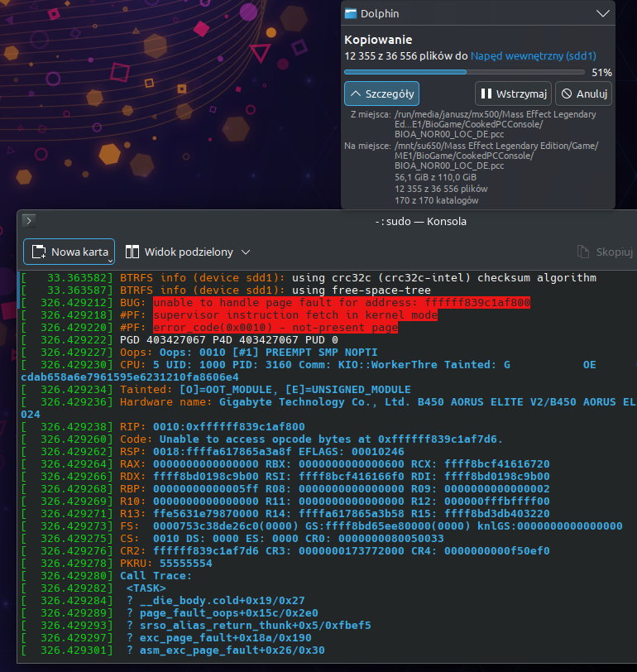Expand the Widok podzielony dropdown arrow
Viewport: 637px width, 672px height.
(x=246, y=252)
